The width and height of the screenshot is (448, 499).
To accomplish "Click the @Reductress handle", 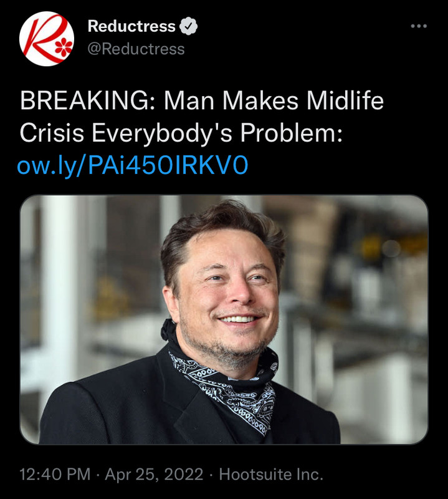I will pos(136,49).
